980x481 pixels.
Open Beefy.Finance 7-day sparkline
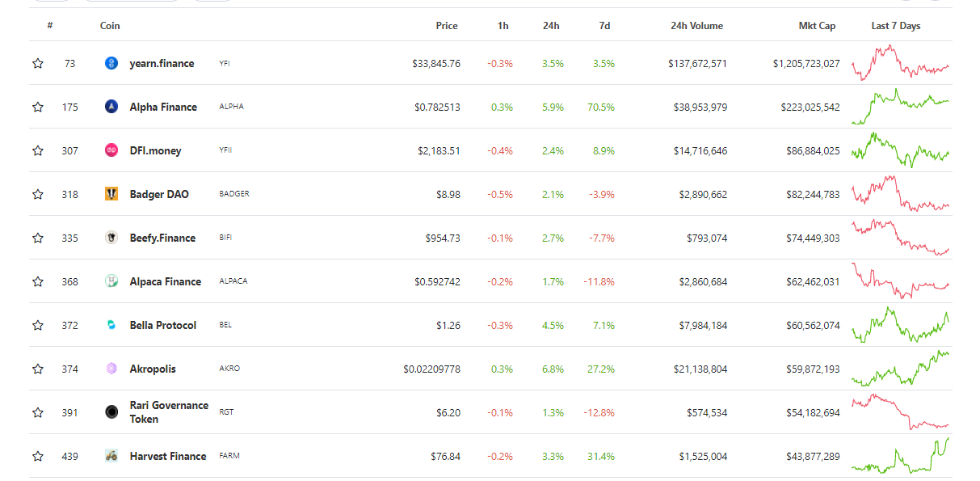tap(900, 237)
